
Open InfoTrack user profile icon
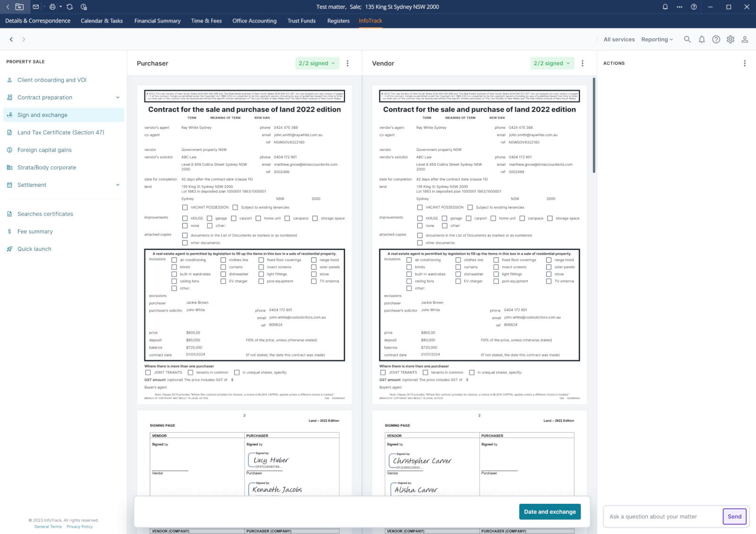tap(745, 39)
